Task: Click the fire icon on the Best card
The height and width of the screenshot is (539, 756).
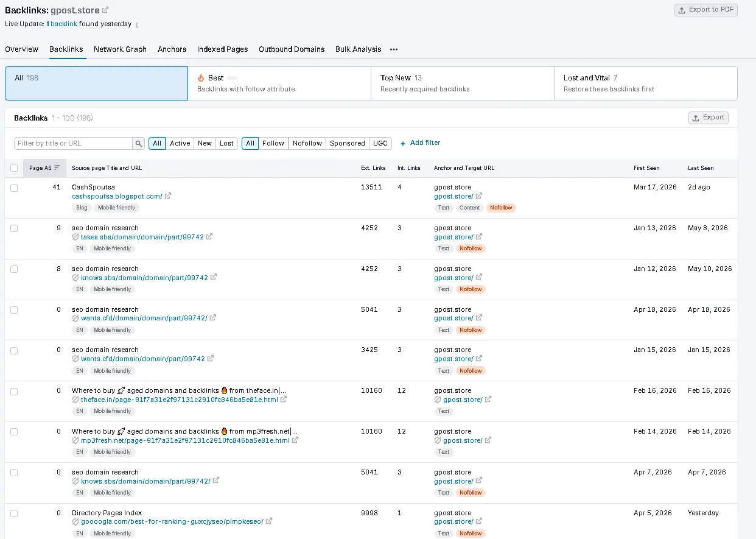Action: (x=201, y=78)
